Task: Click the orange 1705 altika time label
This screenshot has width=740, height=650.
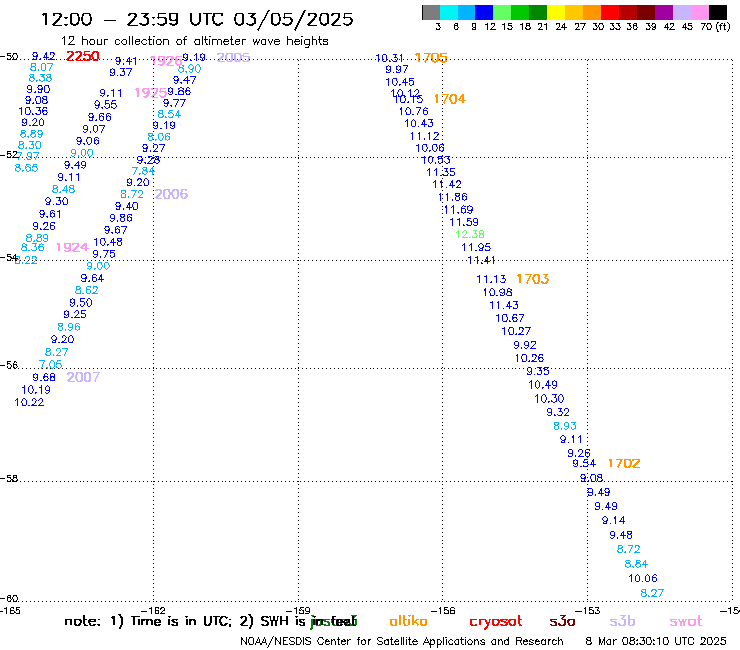Action: click(x=431, y=58)
